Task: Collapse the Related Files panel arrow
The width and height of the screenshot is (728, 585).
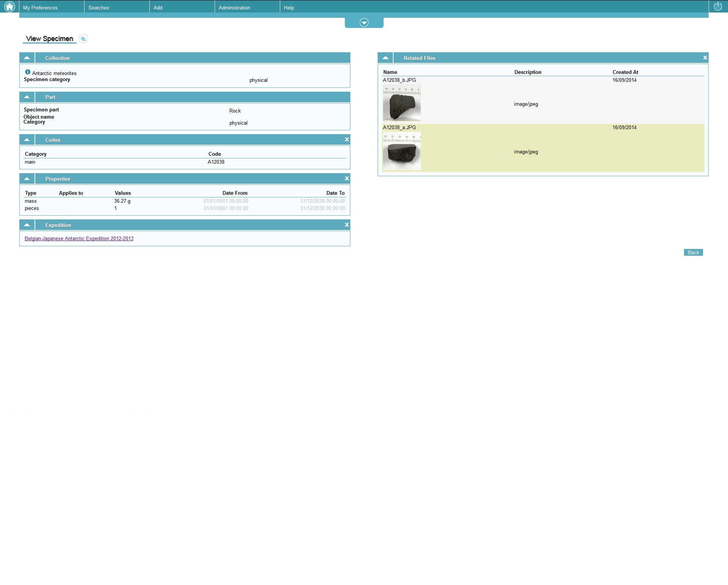Action: (x=385, y=58)
